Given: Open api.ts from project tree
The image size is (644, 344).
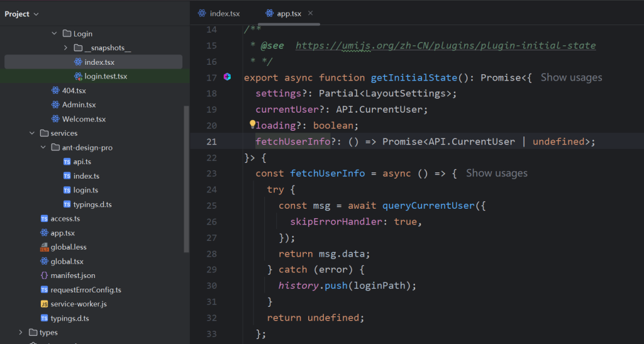Looking at the screenshot, I should 82,162.
